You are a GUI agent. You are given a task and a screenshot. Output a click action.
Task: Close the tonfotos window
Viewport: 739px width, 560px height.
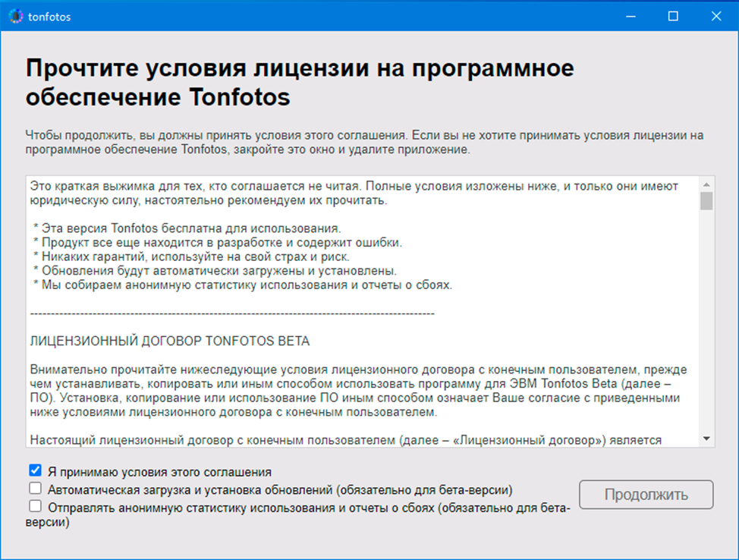716,17
